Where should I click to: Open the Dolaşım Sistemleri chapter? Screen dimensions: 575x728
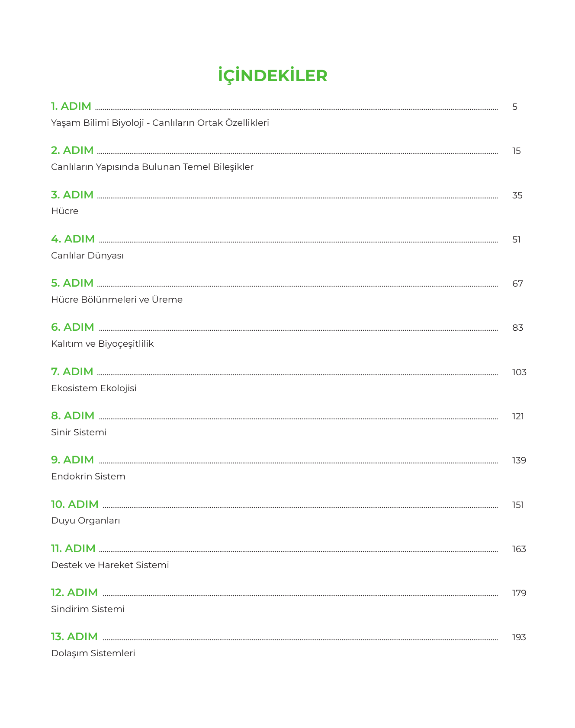point(93,653)
